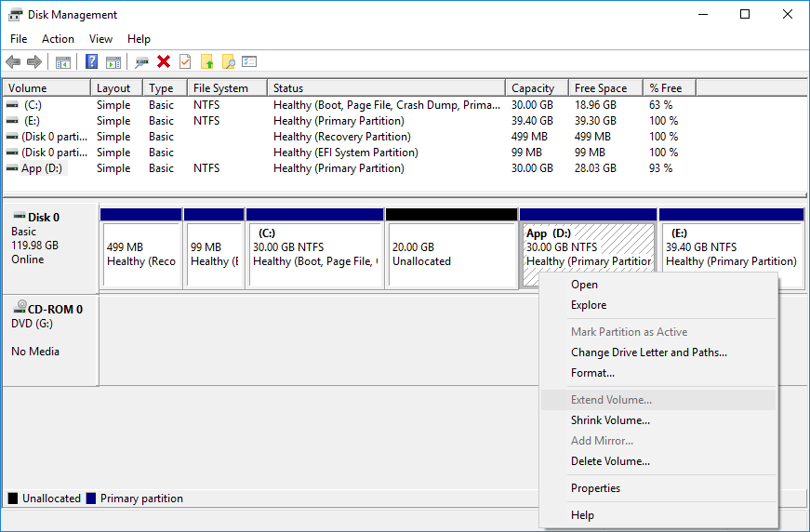The height and width of the screenshot is (532, 810).
Task: Click the Connect drive toolbar icon
Action: [x=141, y=61]
